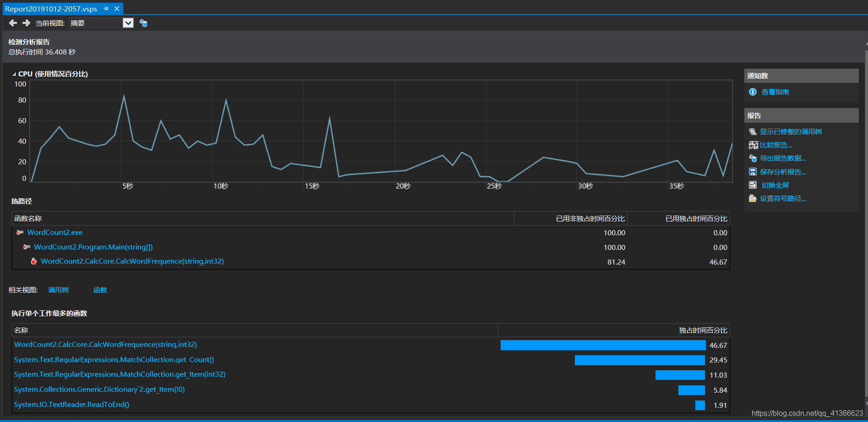Open CalcWordFrequence in the most-work functions list
The width and height of the screenshot is (868, 422).
(x=105, y=345)
